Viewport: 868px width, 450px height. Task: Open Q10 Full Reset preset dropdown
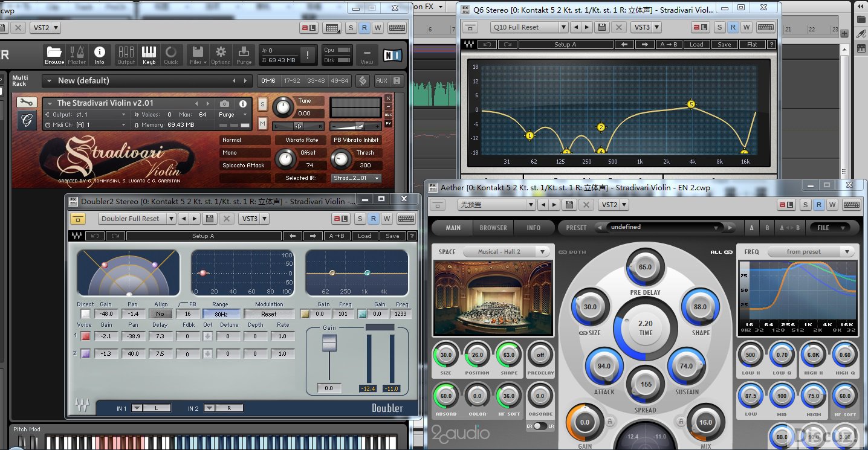coord(530,27)
